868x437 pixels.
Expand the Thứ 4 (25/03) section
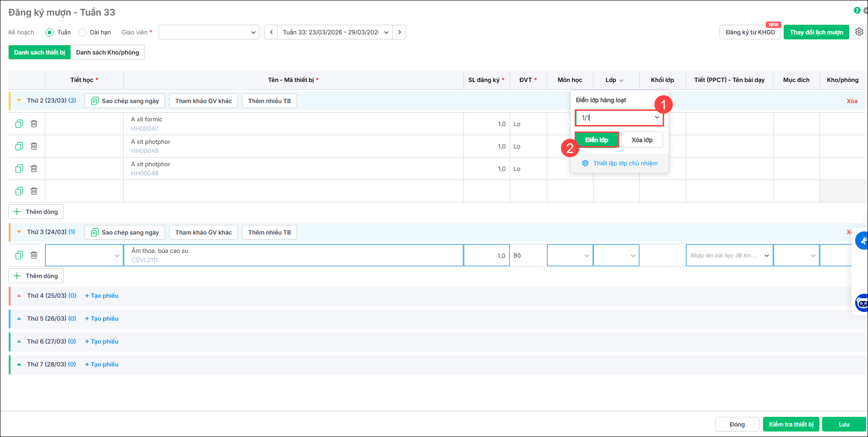19,296
